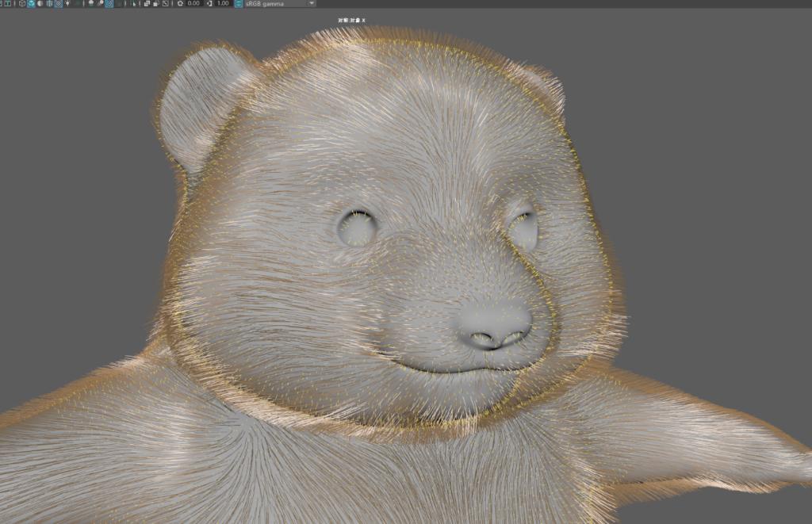
Task: Click the symmetry heads-up text in viewport
Action: 351,19
